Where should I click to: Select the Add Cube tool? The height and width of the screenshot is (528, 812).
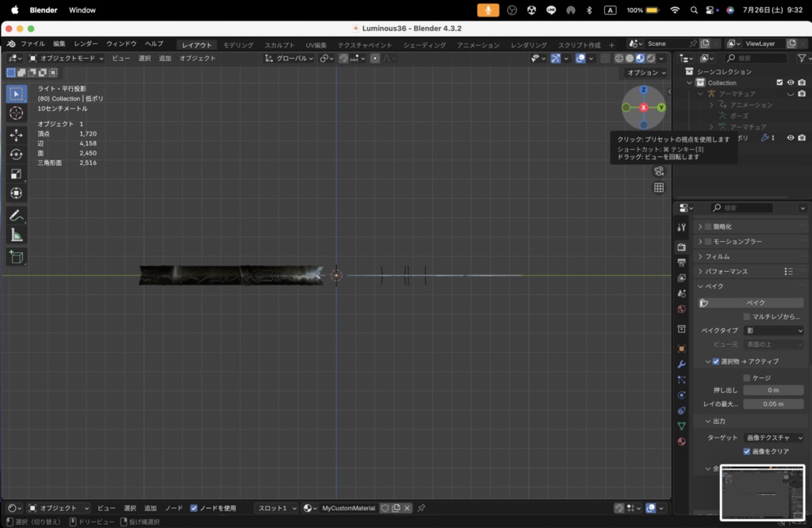point(16,257)
